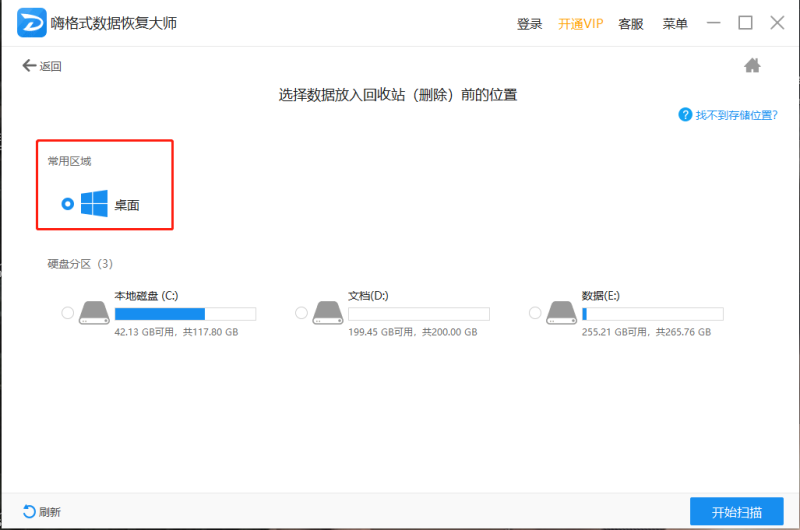Viewport: 800px width, 530px height.
Task: Click the E: drive disk icon
Action: (561, 313)
